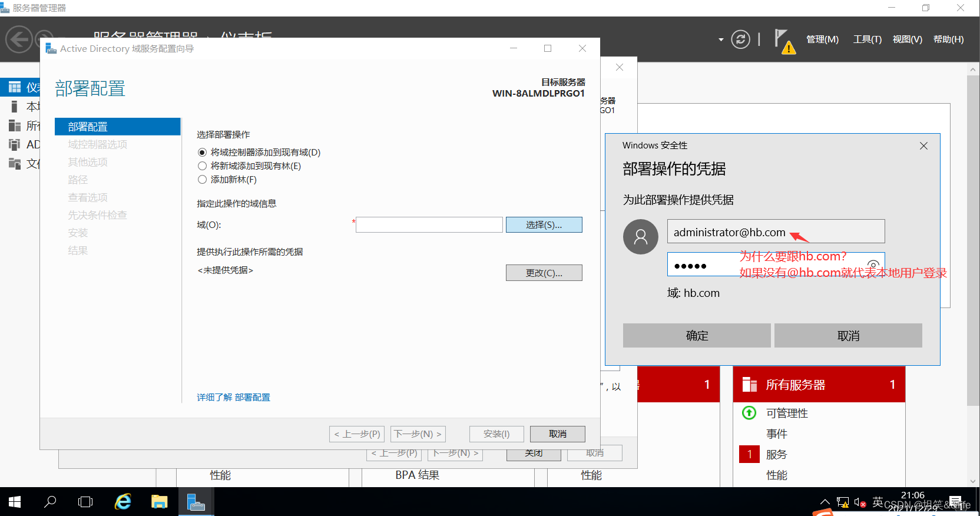Viewport: 980px width, 516px height.
Task: Click the password field in credentials dialog
Action: click(x=776, y=264)
